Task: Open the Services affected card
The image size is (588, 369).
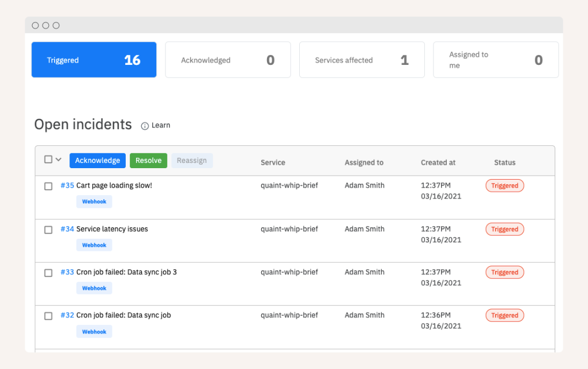Action: coord(362,60)
